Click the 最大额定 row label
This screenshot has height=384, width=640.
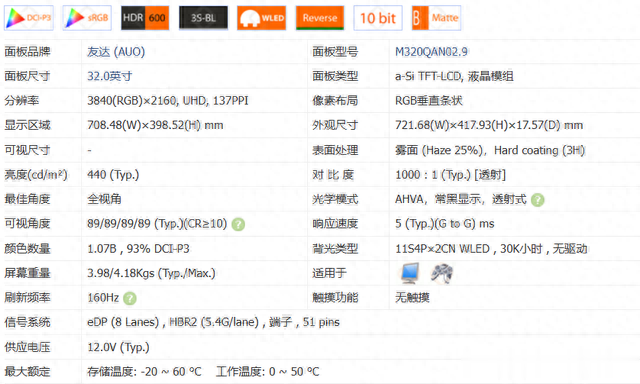click(x=27, y=372)
